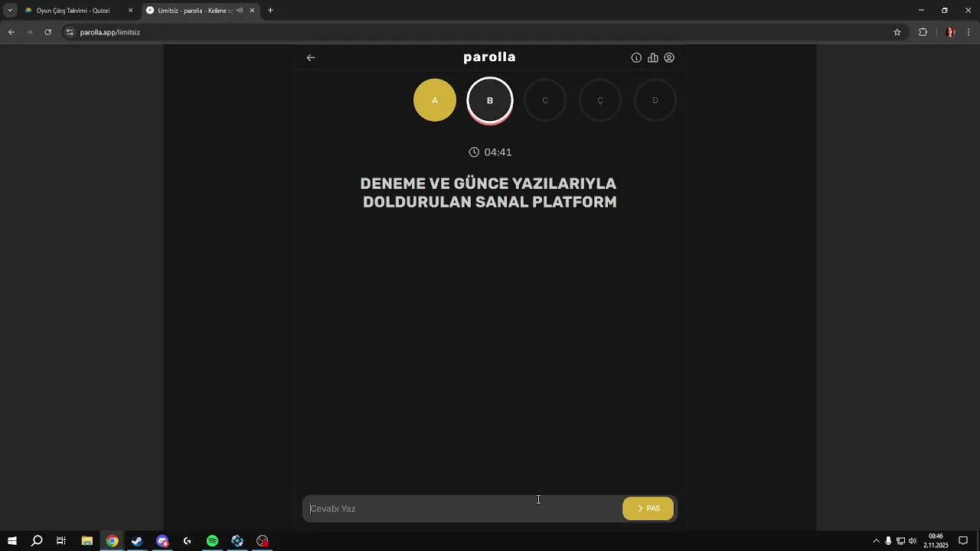The height and width of the screenshot is (551, 980).
Task: Open Steam from the taskbar
Action: (137, 541)
